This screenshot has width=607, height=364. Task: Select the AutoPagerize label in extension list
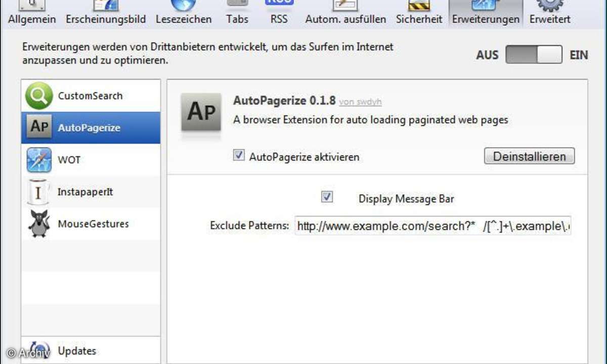click(89, 128)
